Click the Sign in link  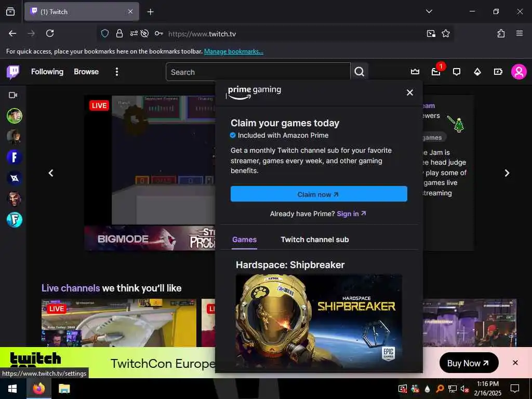[x=351, y=214]
